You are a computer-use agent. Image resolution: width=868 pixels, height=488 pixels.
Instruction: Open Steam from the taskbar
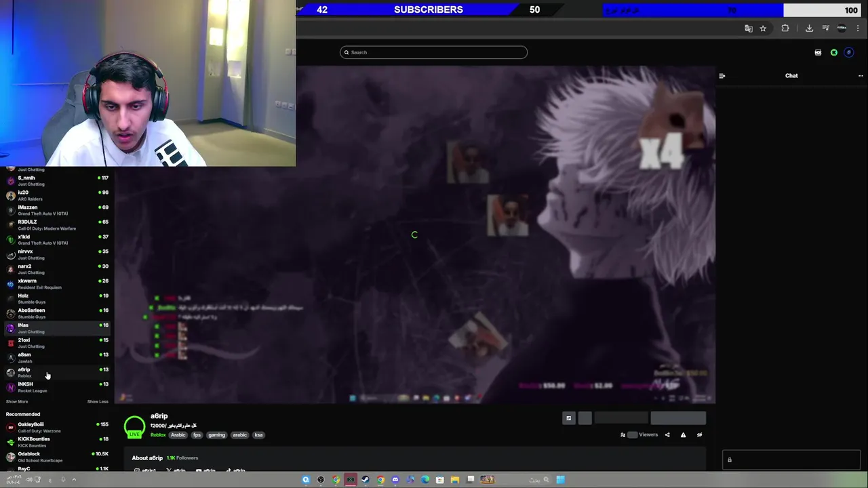[366, 480]
